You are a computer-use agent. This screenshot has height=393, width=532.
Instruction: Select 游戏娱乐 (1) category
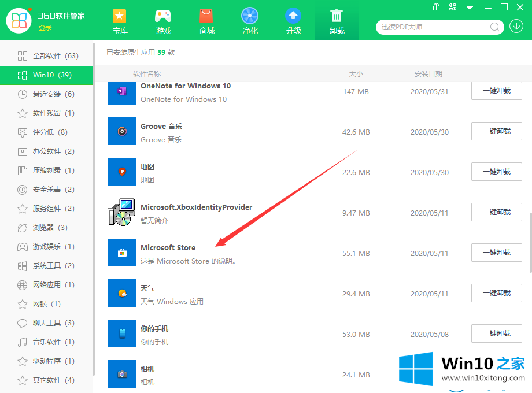46,247
